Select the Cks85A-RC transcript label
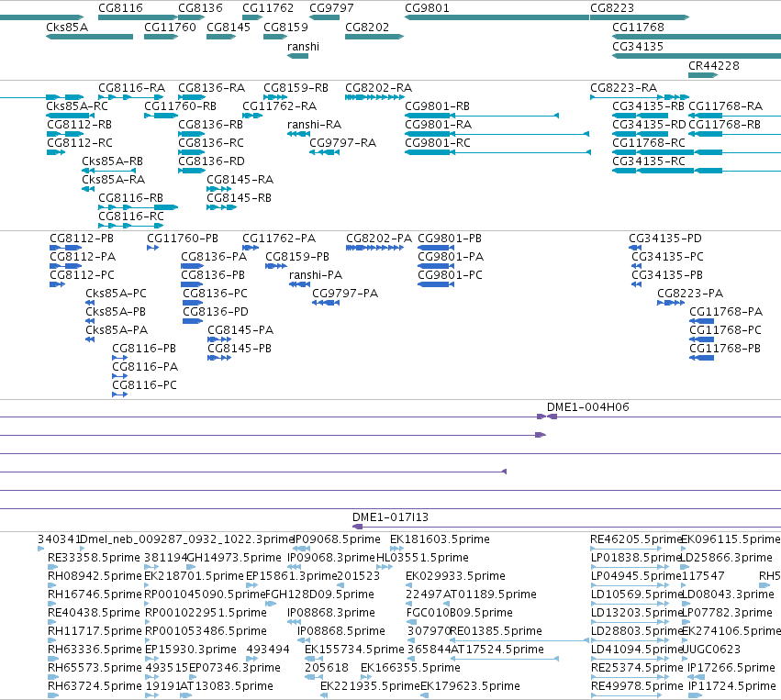781x700 pixels. tap(77, 106)
